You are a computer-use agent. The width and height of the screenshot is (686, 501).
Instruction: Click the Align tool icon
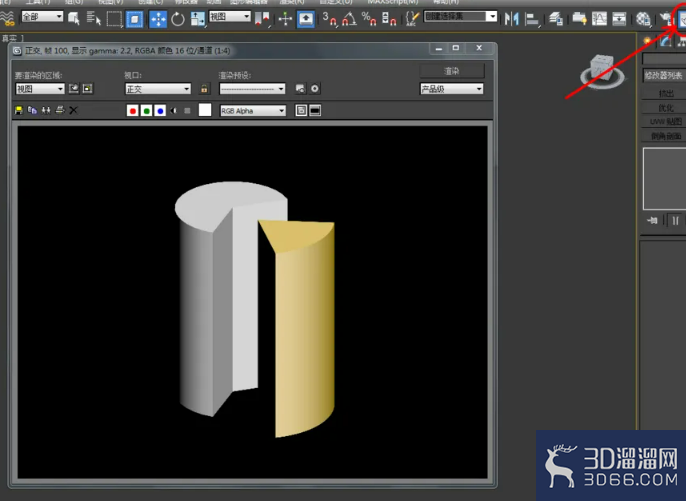coord(532,19)
